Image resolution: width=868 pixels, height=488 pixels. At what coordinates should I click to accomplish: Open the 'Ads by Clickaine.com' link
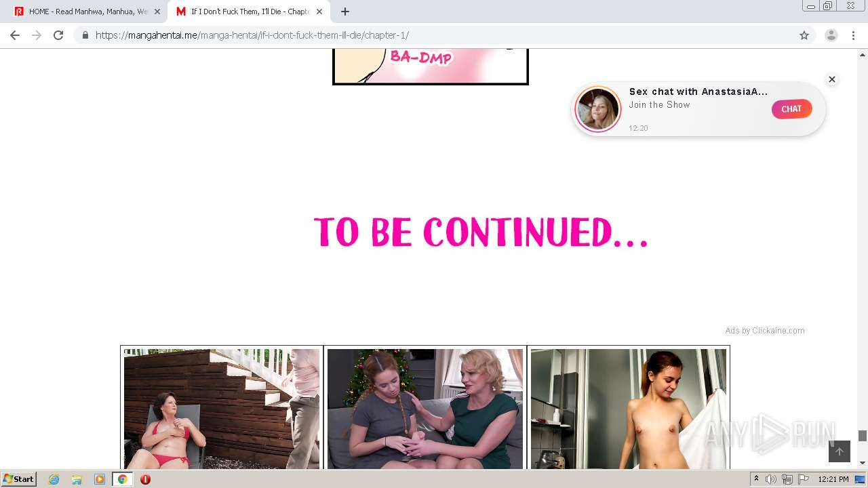(765, 331)
